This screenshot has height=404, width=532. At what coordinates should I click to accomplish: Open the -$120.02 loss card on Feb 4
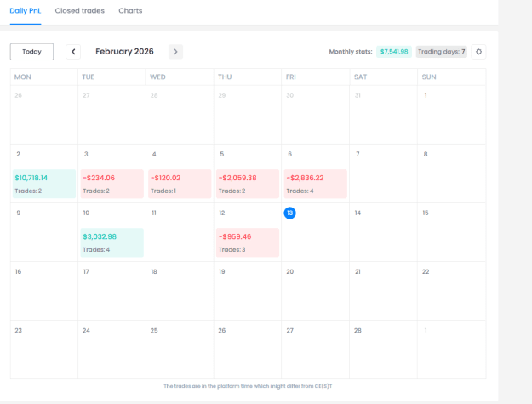click(x=180, y=184)
